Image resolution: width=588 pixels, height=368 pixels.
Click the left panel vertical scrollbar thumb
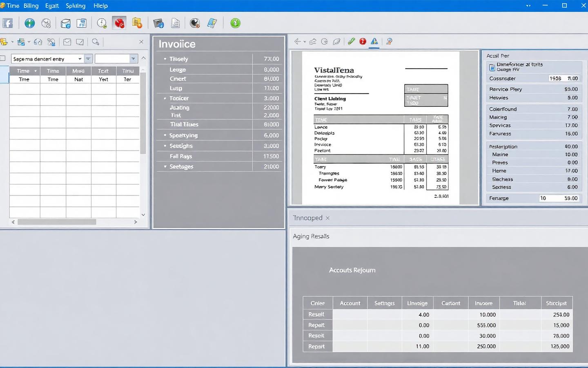[143, 113]
